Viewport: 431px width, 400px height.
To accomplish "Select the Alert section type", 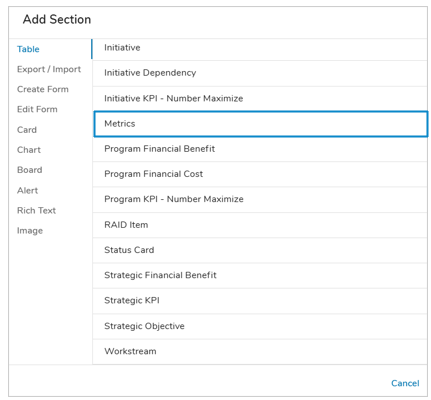I will 27,190.
